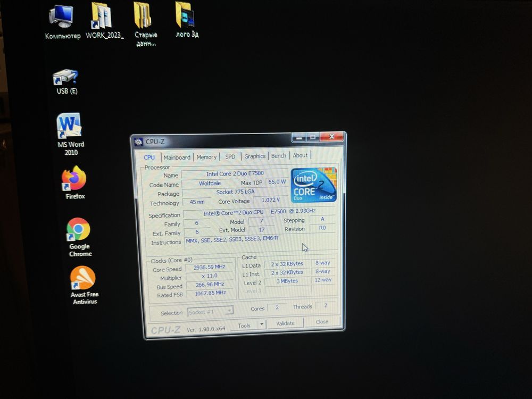Click the Instructions field MMX, SSE list
The image size is (532, 399).
pyautogui.click(x=260, y=242)
